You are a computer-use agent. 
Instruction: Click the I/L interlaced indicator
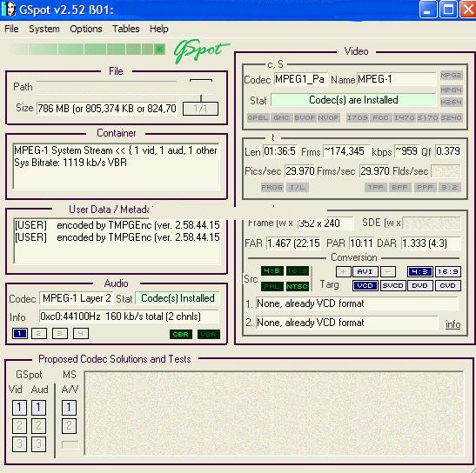298,188
